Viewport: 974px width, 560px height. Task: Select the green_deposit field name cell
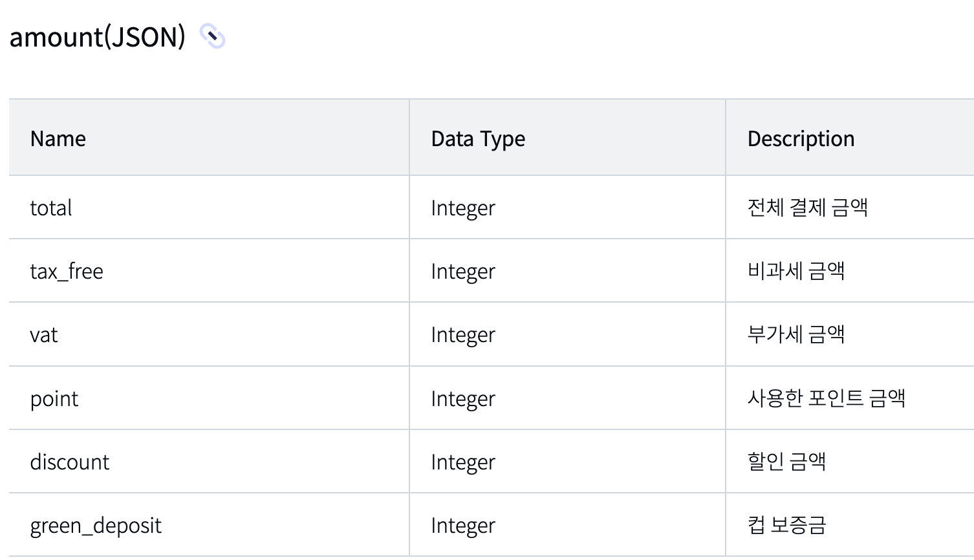96,525
